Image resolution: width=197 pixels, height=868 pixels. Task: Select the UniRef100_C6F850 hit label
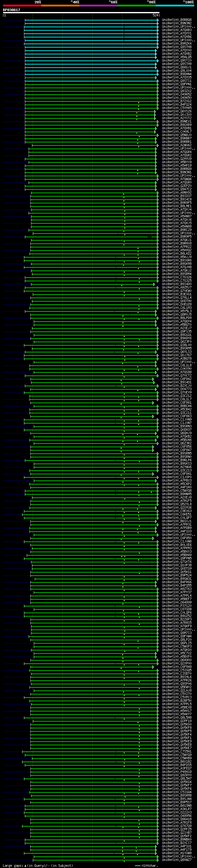(x=177, y=538)
